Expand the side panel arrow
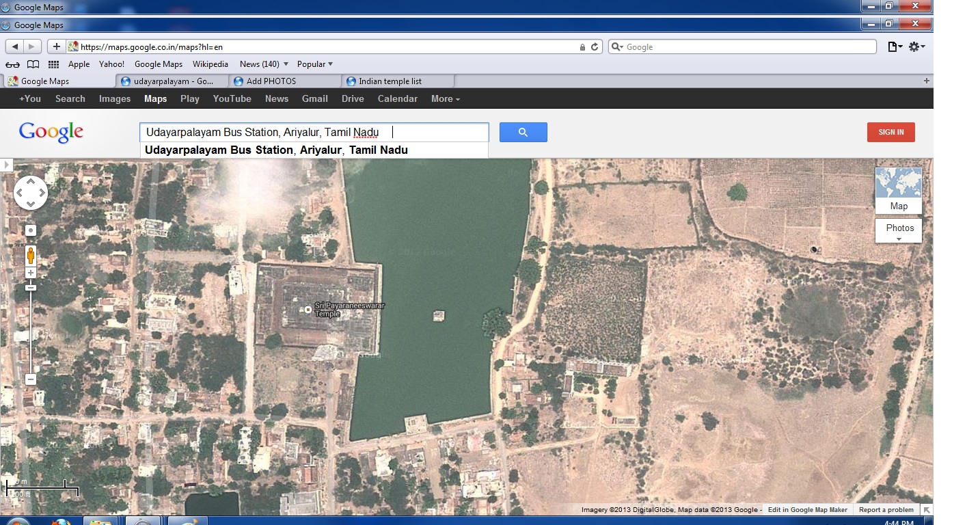Screen dimensions: 980x525 point(6,165)
